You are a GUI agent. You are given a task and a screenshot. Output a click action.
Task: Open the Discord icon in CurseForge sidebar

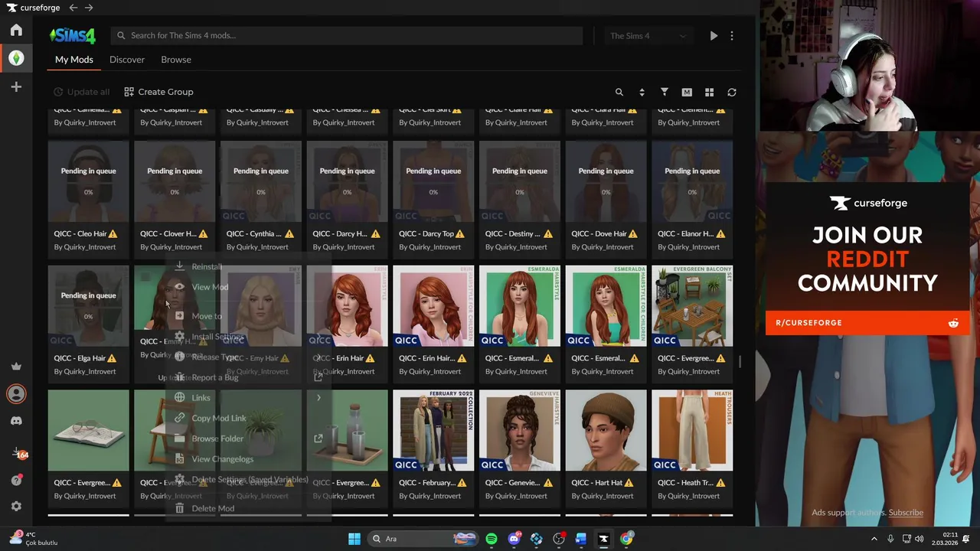[16, 421]
